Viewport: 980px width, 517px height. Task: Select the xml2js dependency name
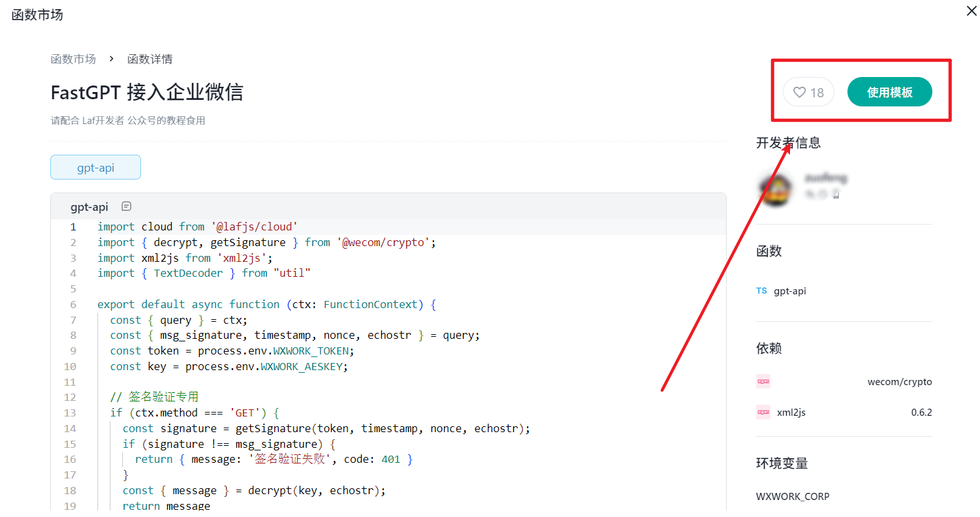pos(791,413)
